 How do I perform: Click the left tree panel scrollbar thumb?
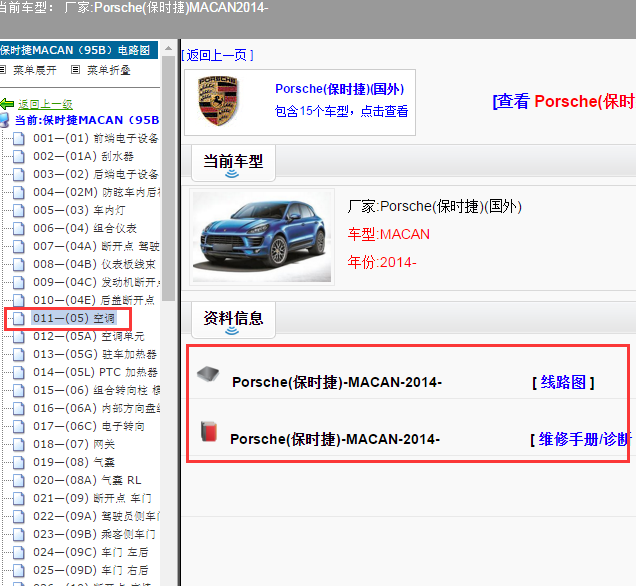[168, 178]
